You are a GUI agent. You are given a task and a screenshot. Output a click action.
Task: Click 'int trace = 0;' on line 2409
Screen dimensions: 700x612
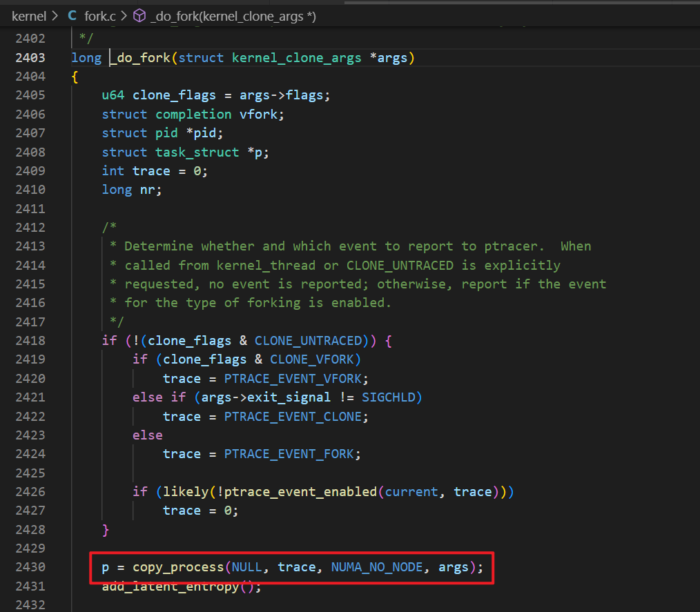pyautogui.click(x=155, y=171)
